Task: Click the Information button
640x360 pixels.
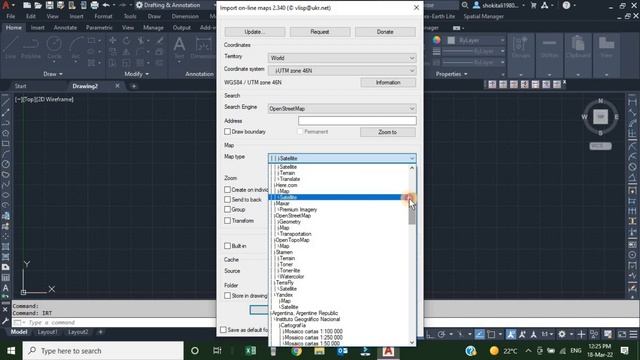Action: tap(388, 82)
